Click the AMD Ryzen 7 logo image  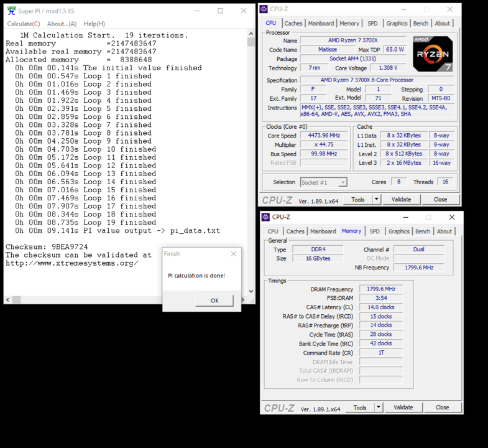[x=433, y=54]
